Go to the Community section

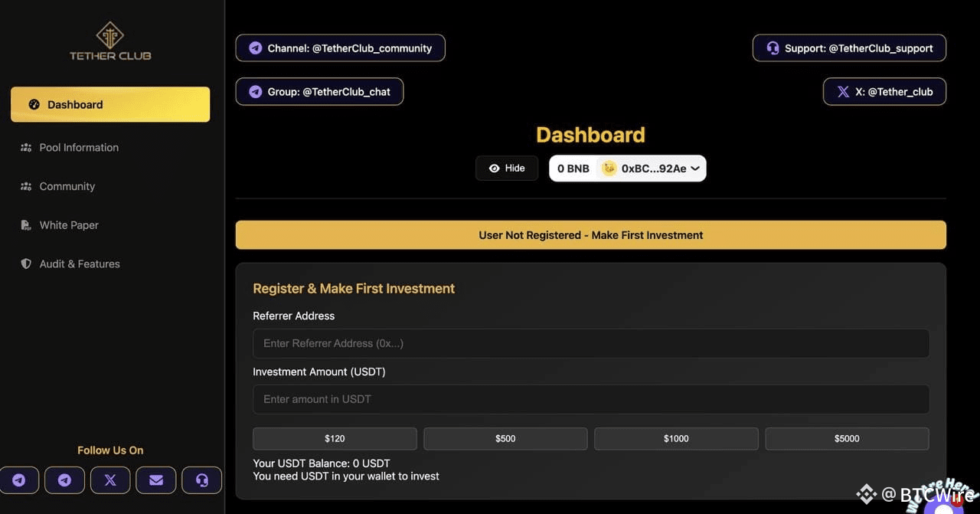click(x=67, y=186)
